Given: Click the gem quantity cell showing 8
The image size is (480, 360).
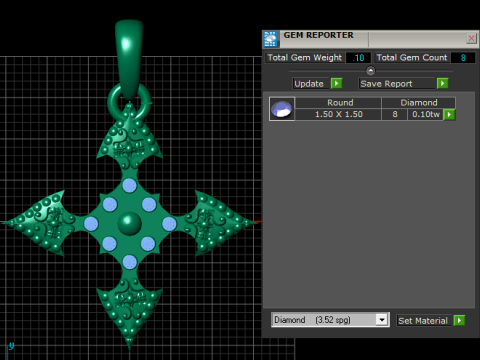Looking at the screenshot, I should [395, 114].
